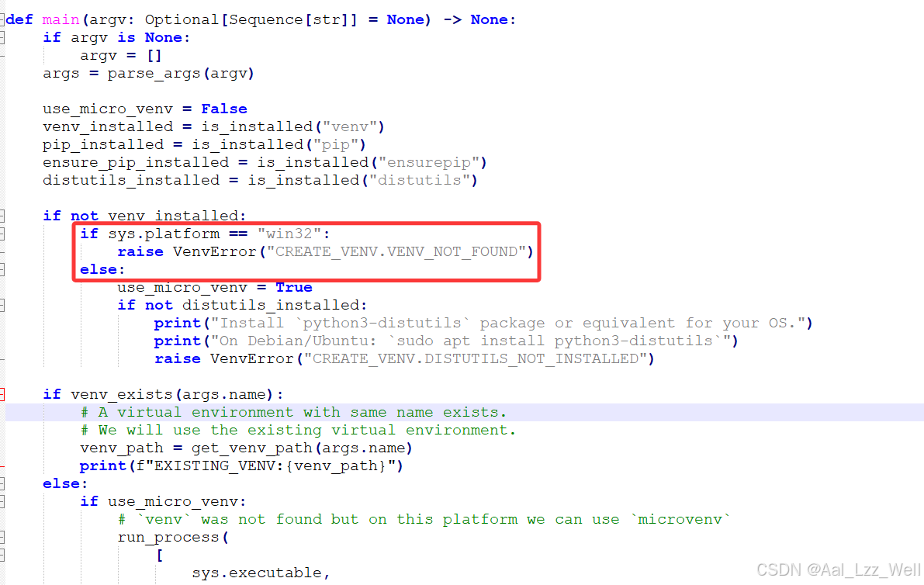Collapse the def main function fold marker
The width and height of the screenshot is (924, 585).
coord(4,19)
